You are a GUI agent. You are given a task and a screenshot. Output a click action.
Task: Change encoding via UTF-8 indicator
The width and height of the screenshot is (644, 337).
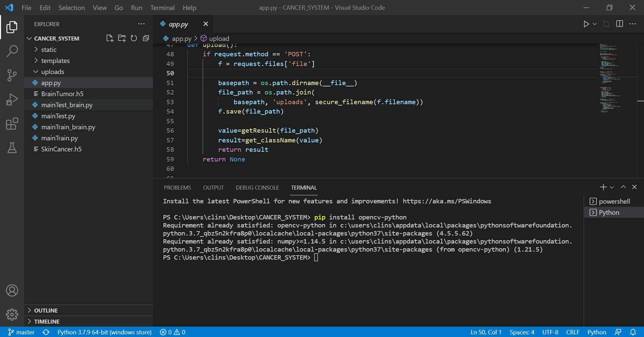[x=550, y=332]
